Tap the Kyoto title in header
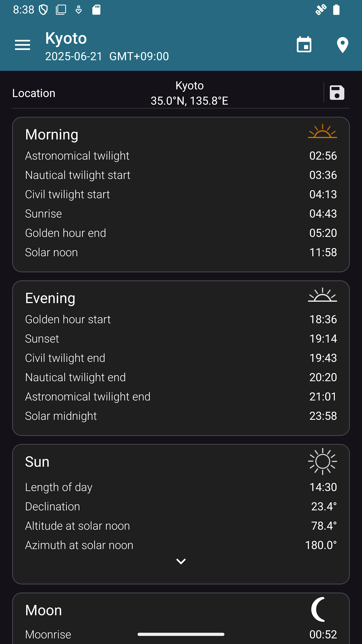The image size is (362, 644). coord(66,38)
